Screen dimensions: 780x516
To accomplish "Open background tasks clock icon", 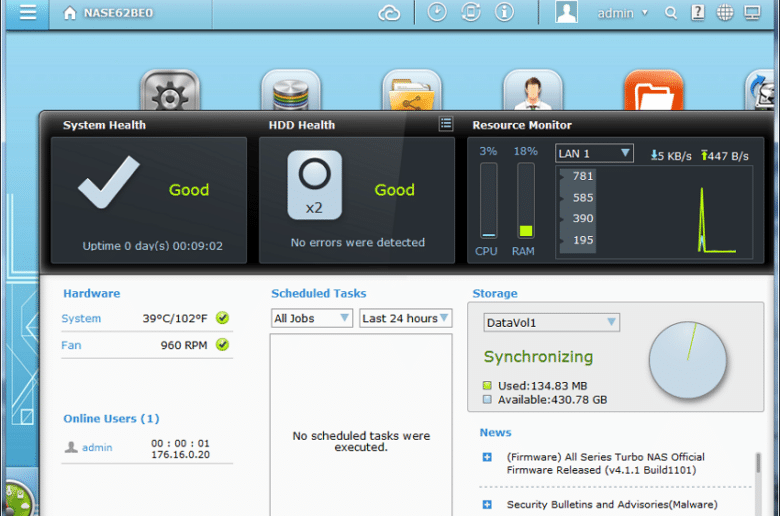I will [x=437, y=12].
